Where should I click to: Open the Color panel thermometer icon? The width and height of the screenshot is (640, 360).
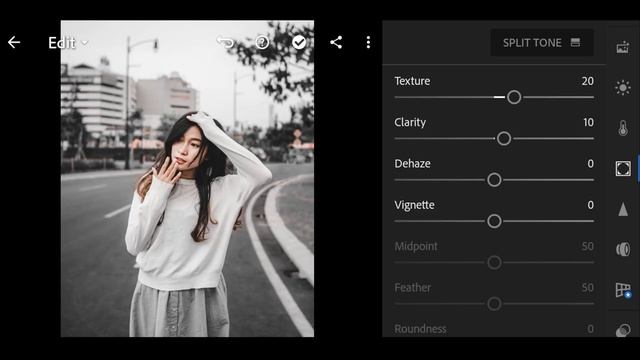[x=623, y=128]
